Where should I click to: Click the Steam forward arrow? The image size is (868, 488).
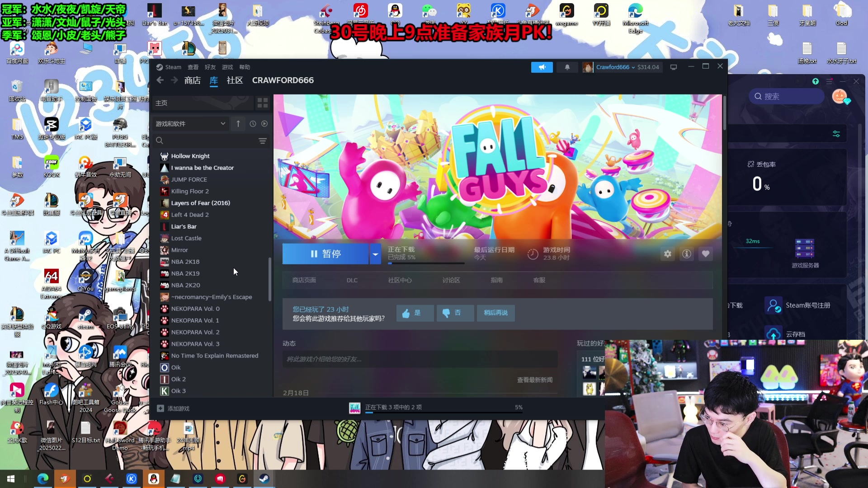pos(175,80)
